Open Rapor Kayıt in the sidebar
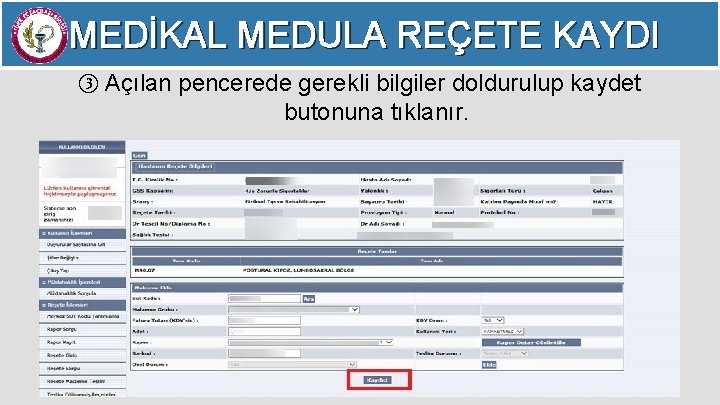Viewport: 720px width, 405px height. [61, 342]
